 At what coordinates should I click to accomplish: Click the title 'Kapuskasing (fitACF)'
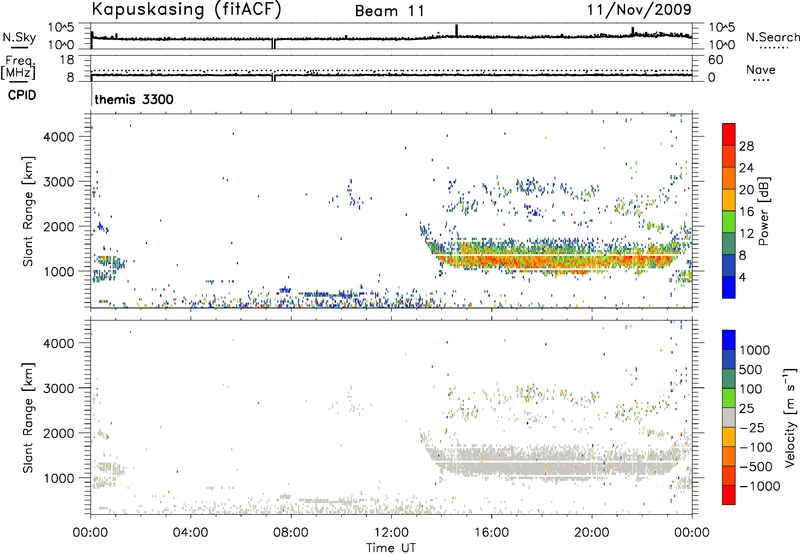pyautogui.click(x=186, y=10)
